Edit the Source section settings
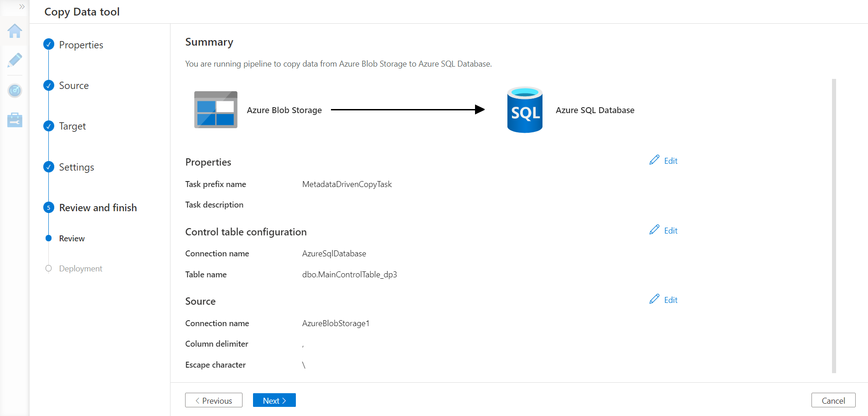 point(664,300)
